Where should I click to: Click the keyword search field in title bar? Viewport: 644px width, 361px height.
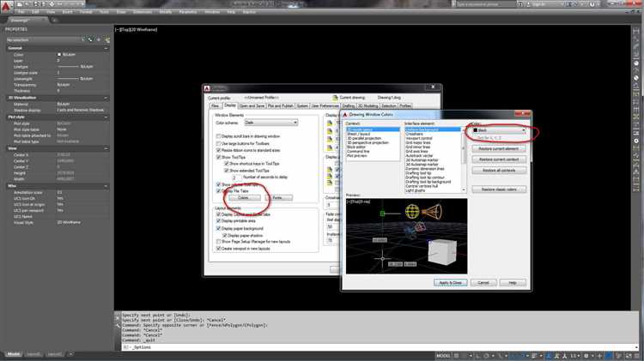tap(486, 4)
